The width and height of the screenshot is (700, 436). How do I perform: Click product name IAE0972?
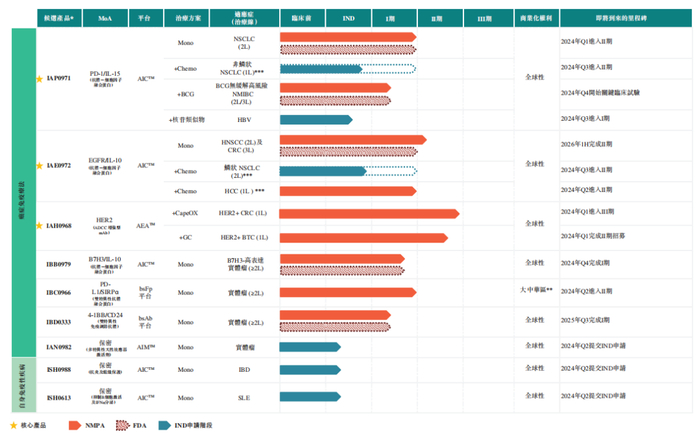58,166
